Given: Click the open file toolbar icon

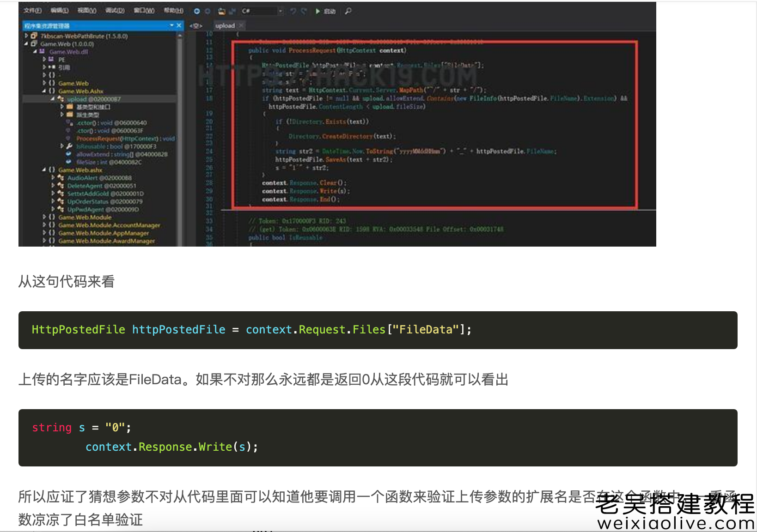Looking at the screenshot, I should 221,11.
